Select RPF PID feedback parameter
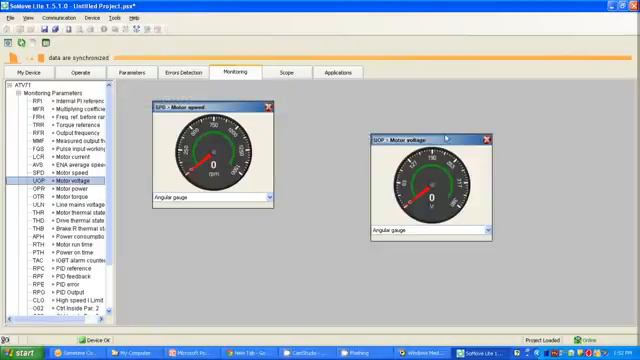Viewport: 640px width, 360px height. click(61, 276)
